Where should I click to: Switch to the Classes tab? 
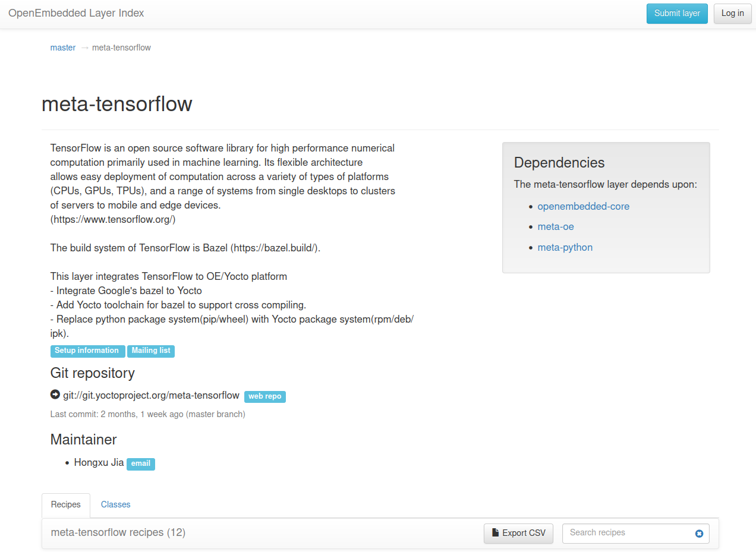click(x=115, y=504)
